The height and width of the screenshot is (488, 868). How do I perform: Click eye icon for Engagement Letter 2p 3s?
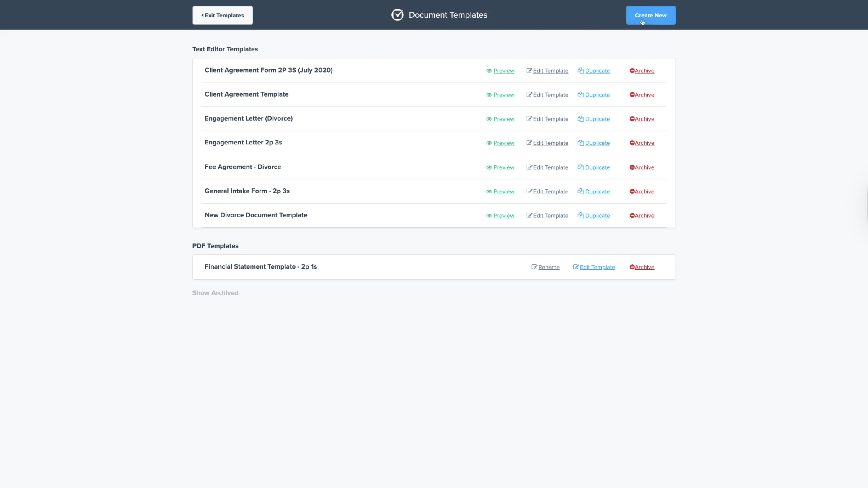489,143
